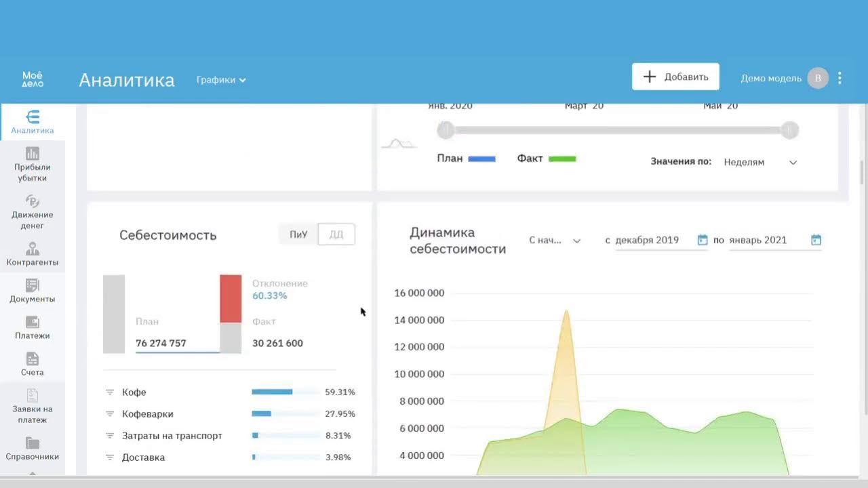Open the С нач... period dropdown
The width and height of the screenshot is (868, 488).
pyautogui.click(x=555, y=240)
